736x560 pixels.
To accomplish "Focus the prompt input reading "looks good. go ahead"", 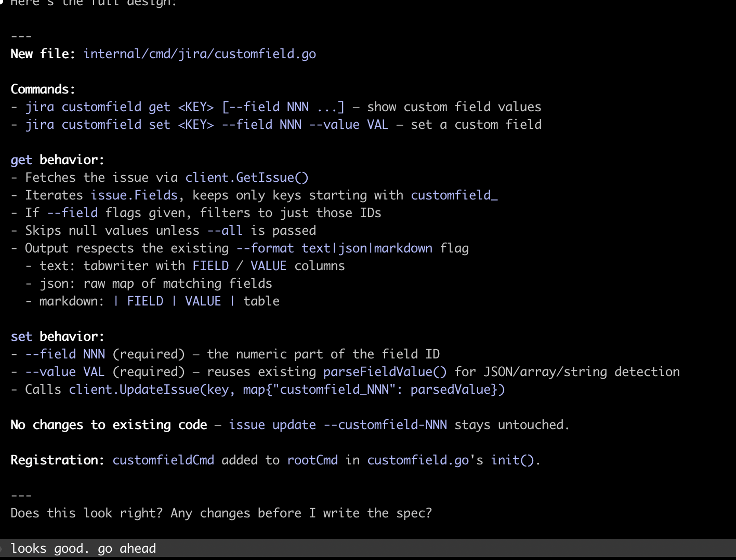I will [x=83, y=549].
